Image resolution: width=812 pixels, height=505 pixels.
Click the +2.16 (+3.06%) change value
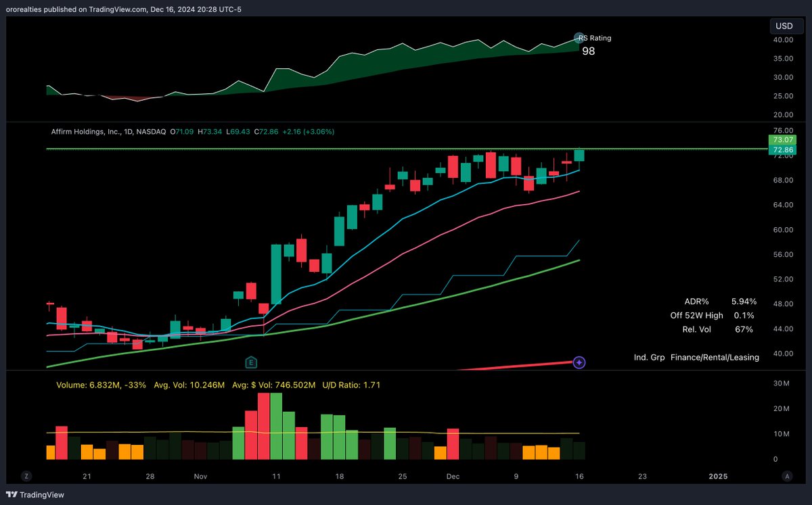point(309,132)
